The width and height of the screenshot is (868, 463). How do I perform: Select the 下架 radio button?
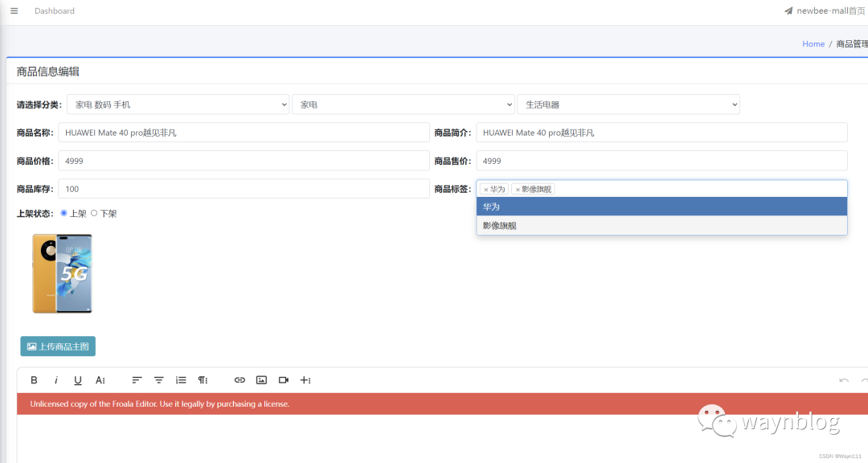click(94, 213)
